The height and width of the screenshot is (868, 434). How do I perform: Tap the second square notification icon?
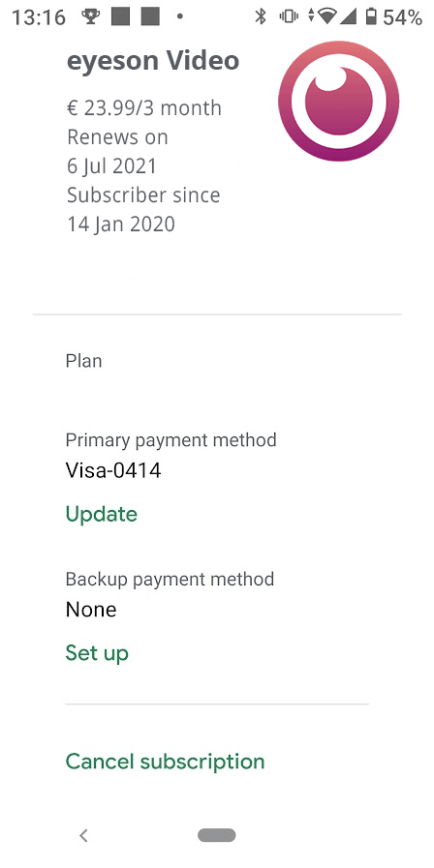150,16
